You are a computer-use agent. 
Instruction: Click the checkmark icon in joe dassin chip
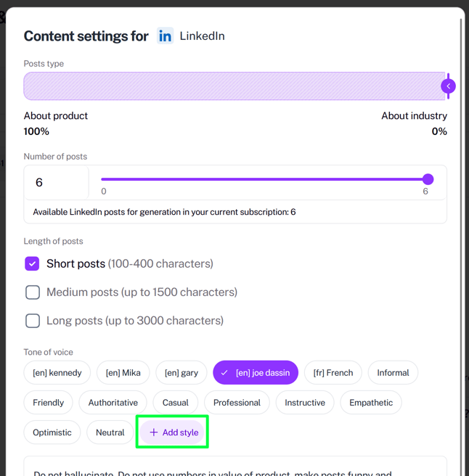click(x=224, y=372)
